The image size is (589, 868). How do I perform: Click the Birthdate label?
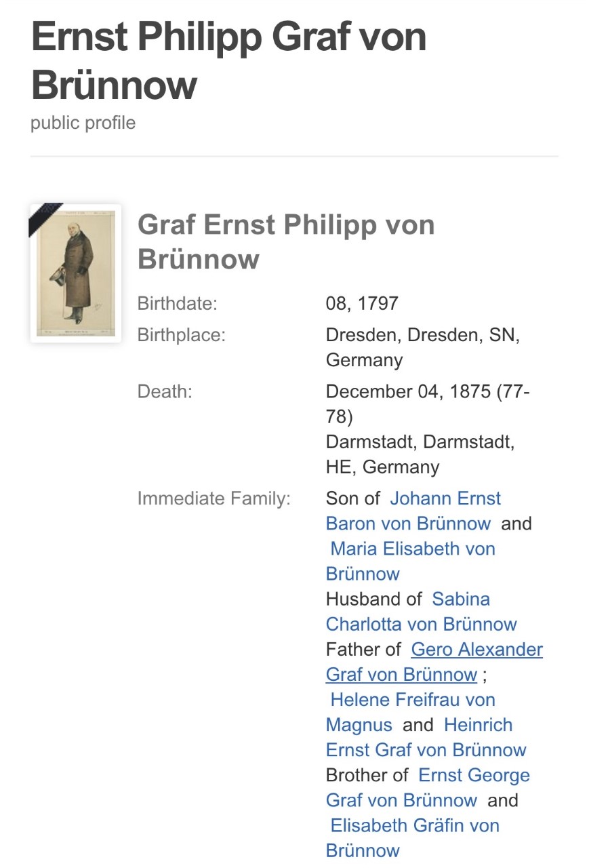[178, 303]
